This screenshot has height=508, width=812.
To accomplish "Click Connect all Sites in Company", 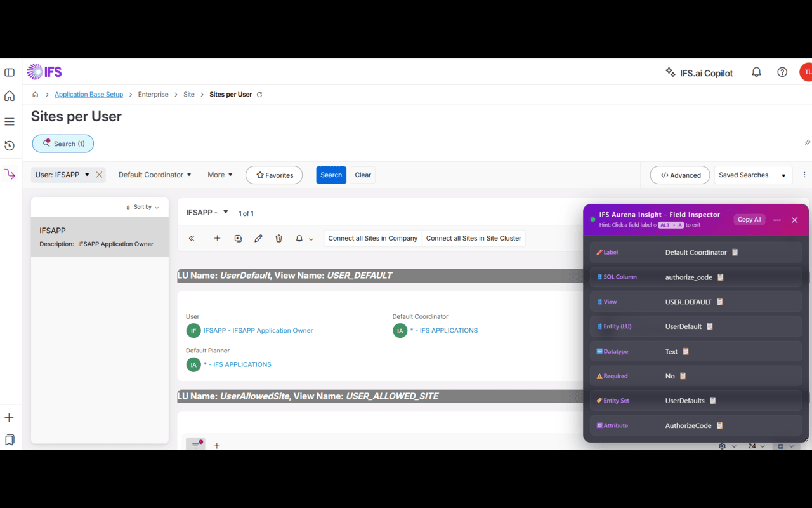I will pos(373,239).
